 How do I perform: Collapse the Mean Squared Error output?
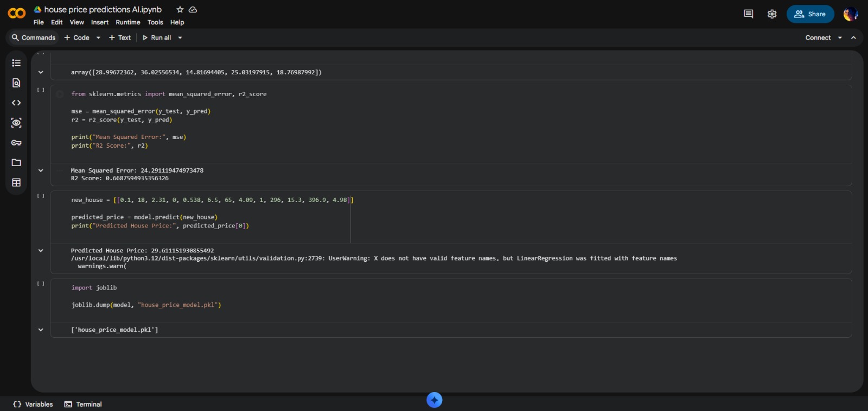point(41,170)
